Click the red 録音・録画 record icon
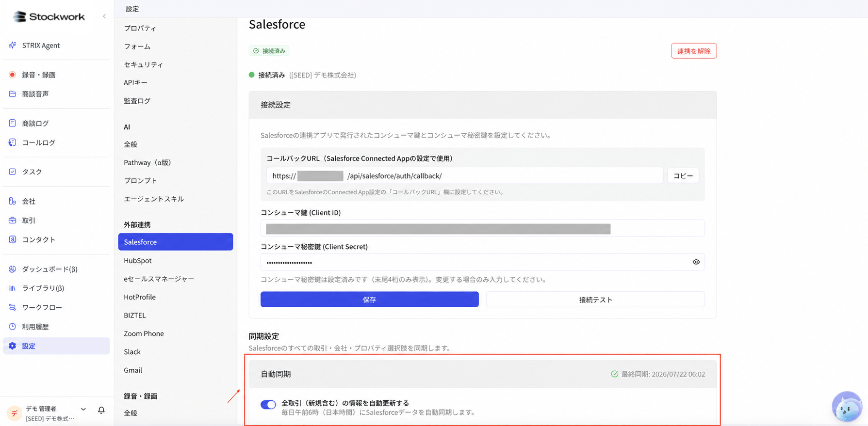 coord(13,75)
